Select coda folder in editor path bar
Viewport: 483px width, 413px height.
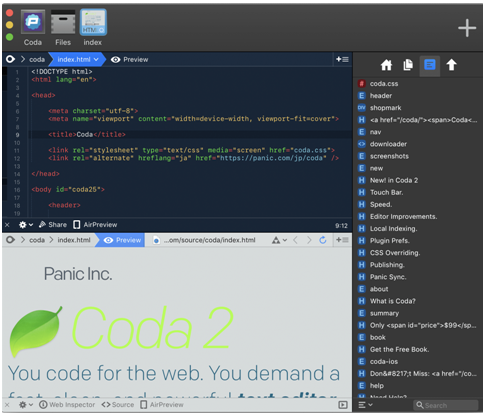tap(37, 59)
